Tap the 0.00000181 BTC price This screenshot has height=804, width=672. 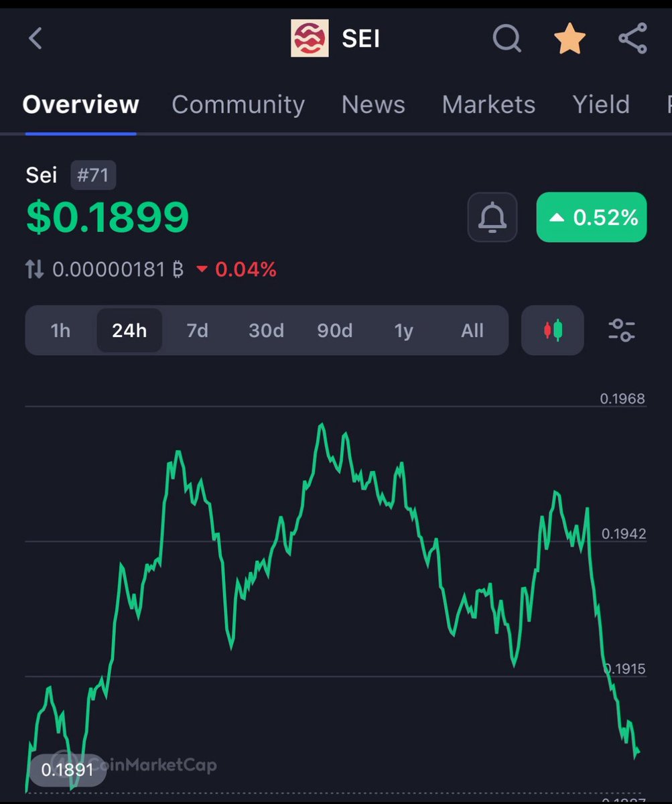pos(118,269)
